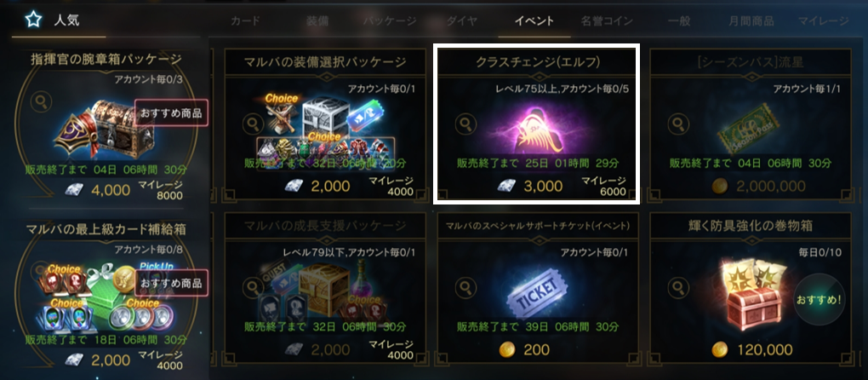Open the マイレージ tab
Image resolution: width=868 pixels, height=380 pixels.
click(823, 21)
